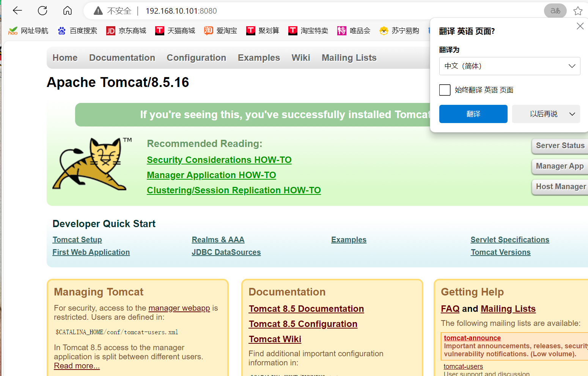Open the Wiki nav item
Viewport: 588px width, 376px height.
click(x=301, y=58)
